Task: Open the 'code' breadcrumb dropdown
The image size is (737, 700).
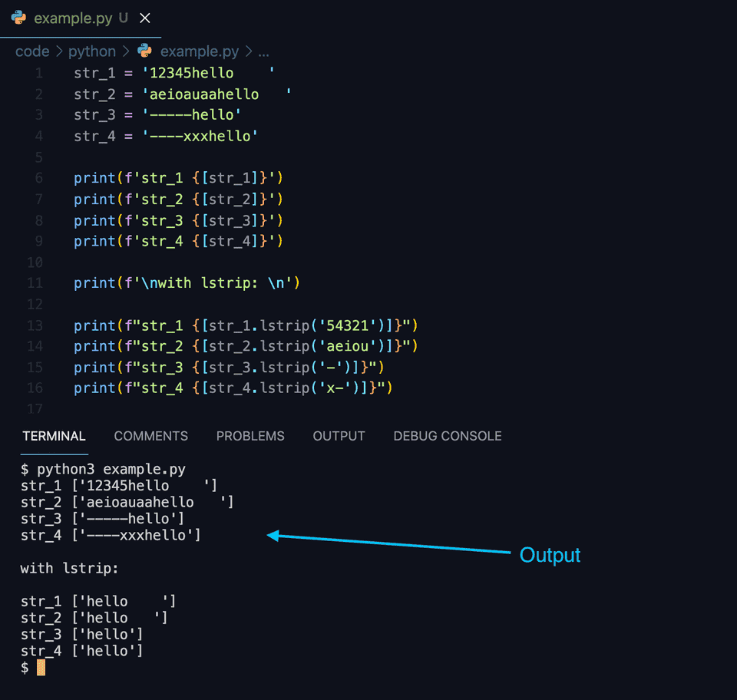Action: click(32, 51)
